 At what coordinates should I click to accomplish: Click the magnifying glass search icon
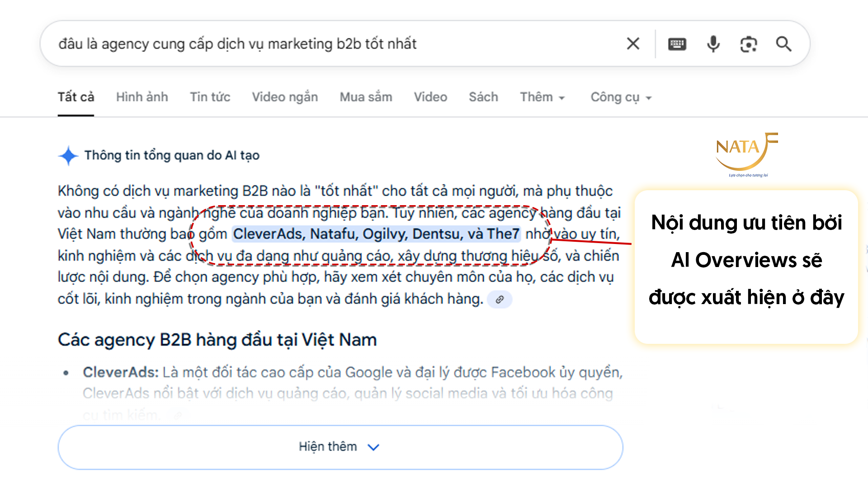pos(783,44)
